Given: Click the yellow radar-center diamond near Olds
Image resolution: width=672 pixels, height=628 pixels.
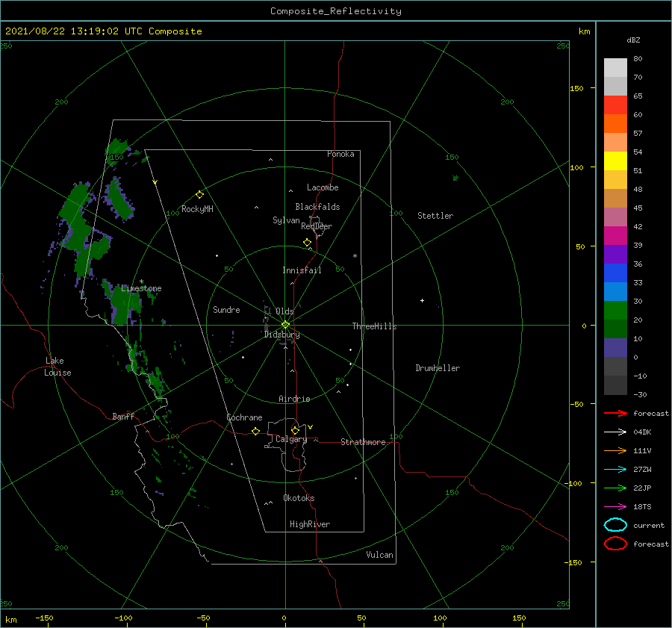Looking at the screenshot, I should (285, 325).
